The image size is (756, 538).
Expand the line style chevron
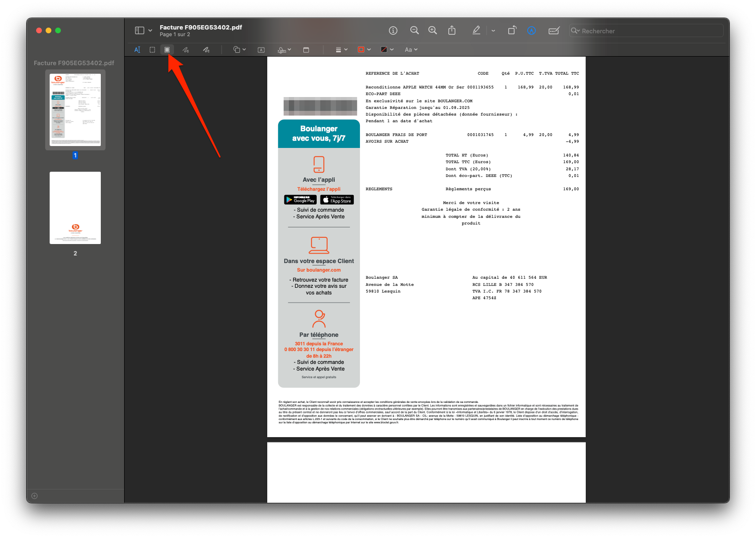coord(346,49)
